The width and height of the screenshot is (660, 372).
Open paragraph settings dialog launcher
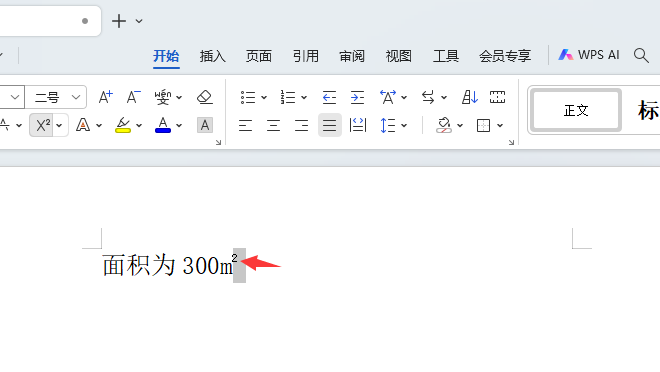point(511,143)
